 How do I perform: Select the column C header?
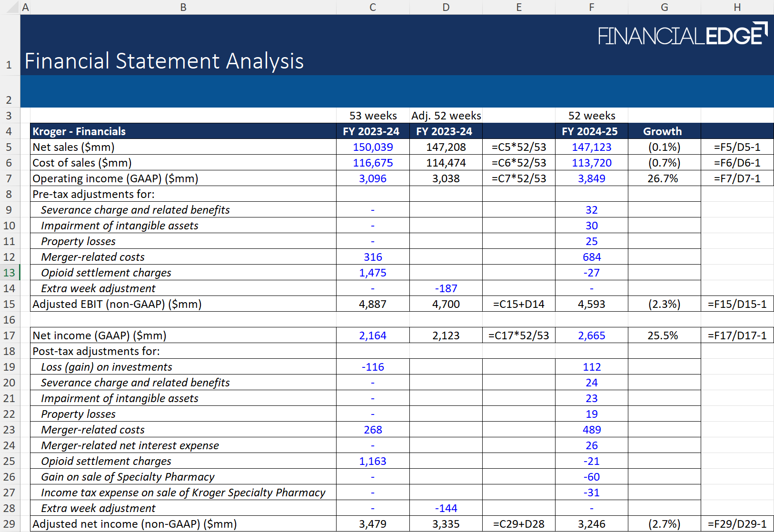tap(373, 7)
